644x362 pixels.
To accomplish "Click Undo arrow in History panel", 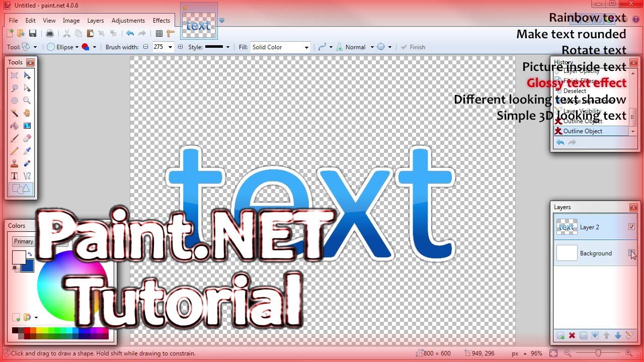I will point(560,143).
